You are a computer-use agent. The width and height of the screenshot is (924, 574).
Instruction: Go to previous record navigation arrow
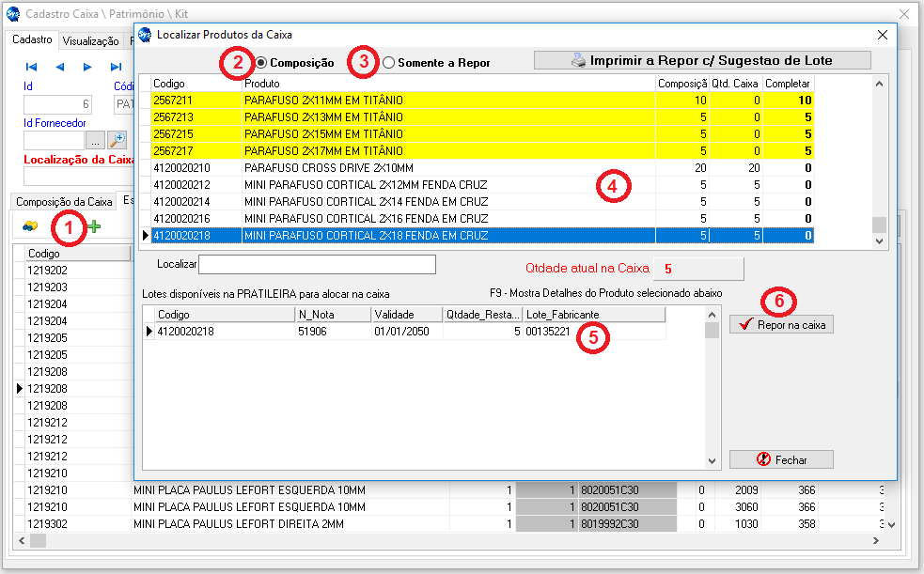(x=59, y=67)
